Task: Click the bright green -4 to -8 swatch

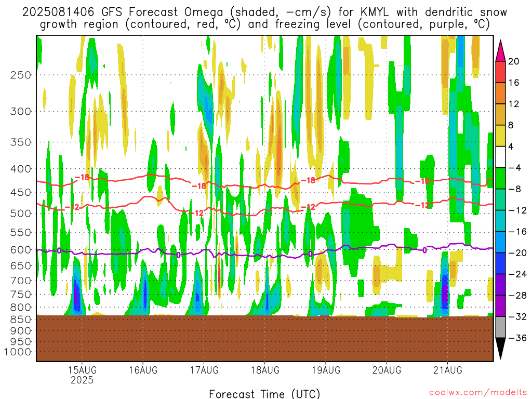Action: 500,179
